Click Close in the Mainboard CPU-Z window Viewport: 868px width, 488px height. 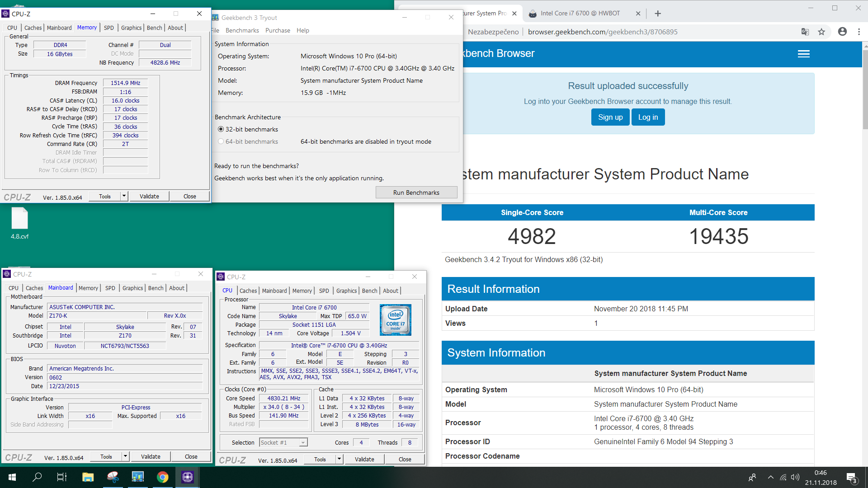click(191, 456)
